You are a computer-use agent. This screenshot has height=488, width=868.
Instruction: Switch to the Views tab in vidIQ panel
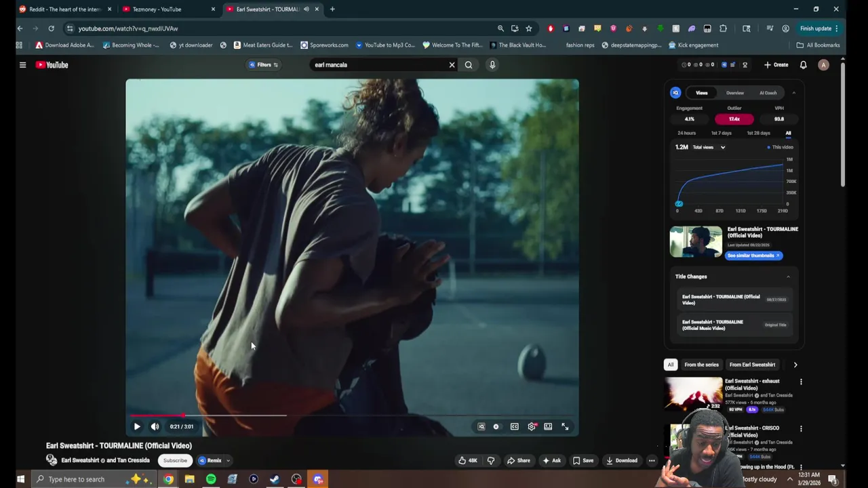click(x=701, y=93)
